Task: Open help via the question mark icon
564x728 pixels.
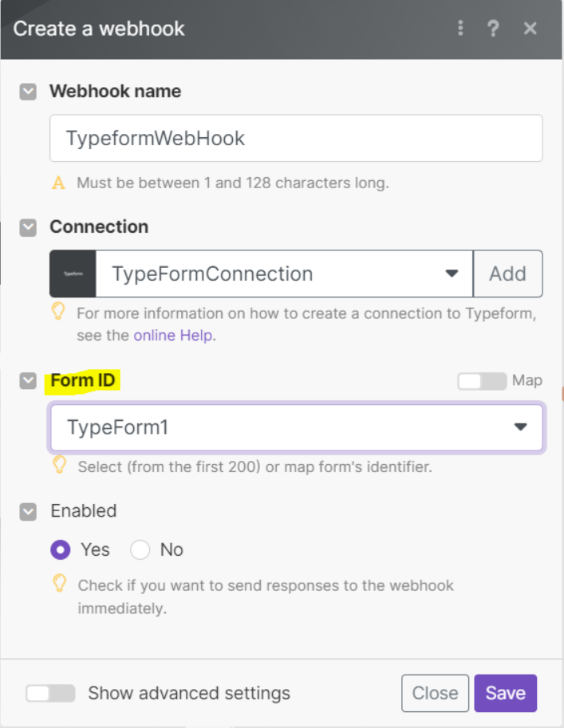Action: coord(493,29)
